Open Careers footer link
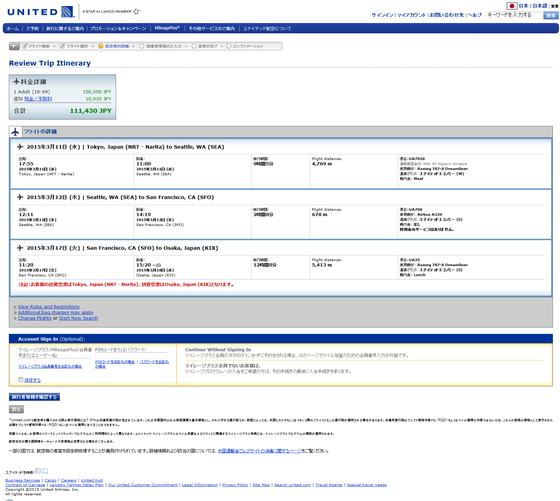Screen dimensions: 560x501 [69, 480]
